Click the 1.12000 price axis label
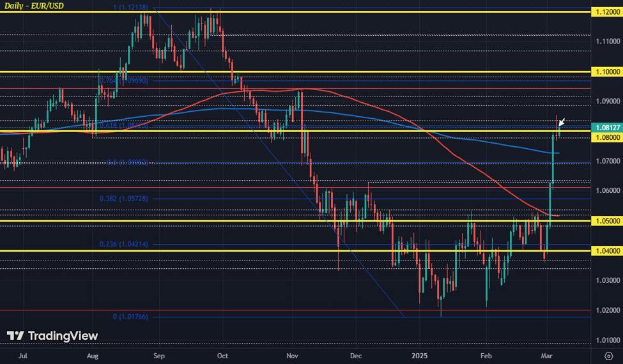This screenshot has height=364, width=623. (x=604, y=12)
